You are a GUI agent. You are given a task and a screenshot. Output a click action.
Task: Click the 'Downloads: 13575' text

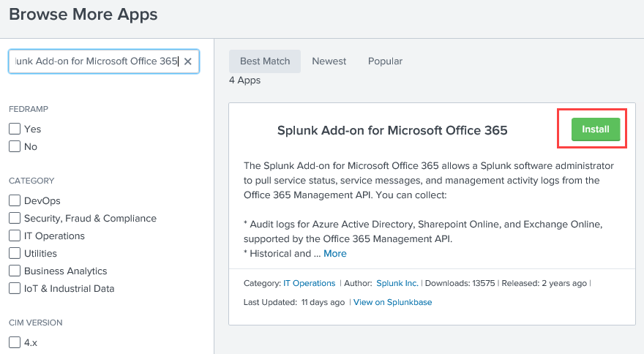460,283
